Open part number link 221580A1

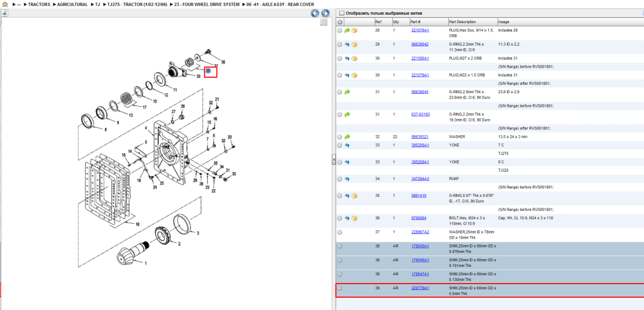click(420, 59)
